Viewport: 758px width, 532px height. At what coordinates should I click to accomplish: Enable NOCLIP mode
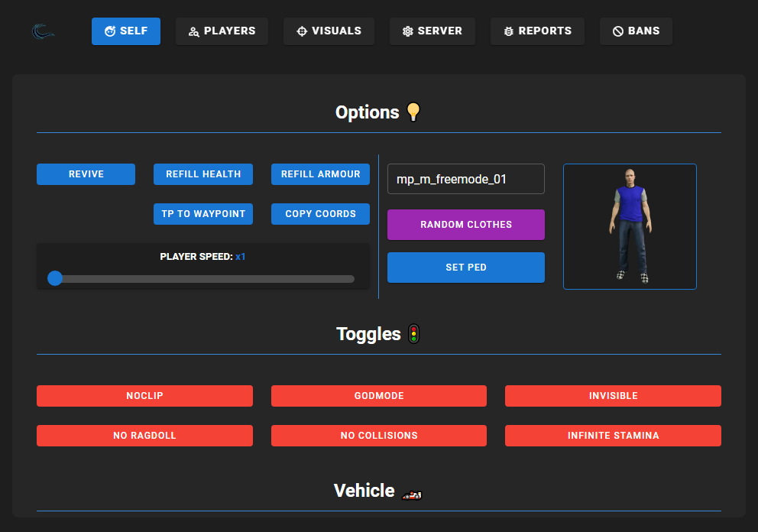[144, 396]
